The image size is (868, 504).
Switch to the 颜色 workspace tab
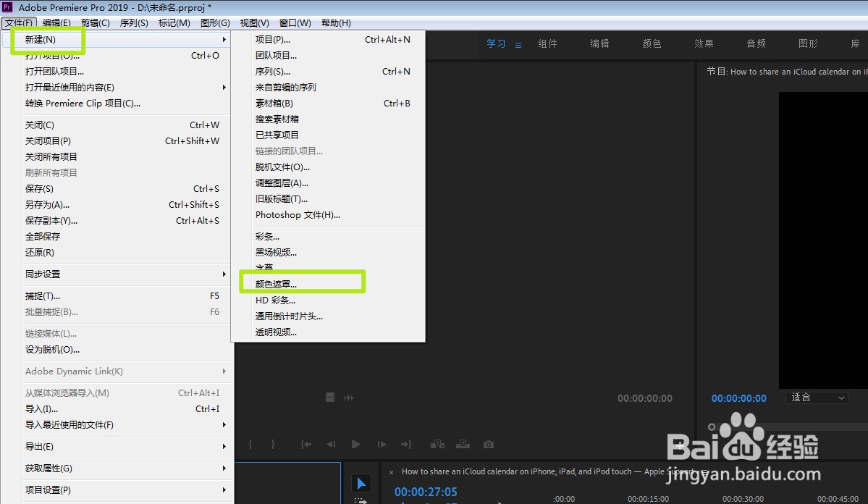pyautogui.click(x=652, y=43)
